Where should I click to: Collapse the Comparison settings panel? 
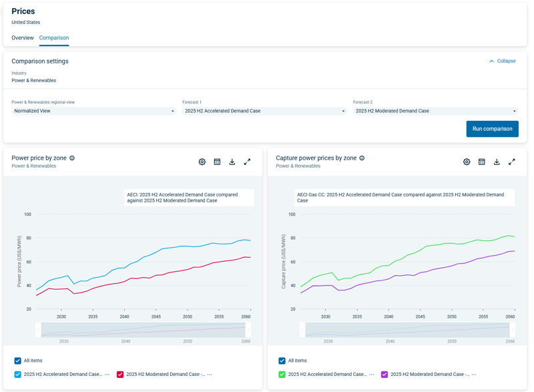click(x=502, y=61)
